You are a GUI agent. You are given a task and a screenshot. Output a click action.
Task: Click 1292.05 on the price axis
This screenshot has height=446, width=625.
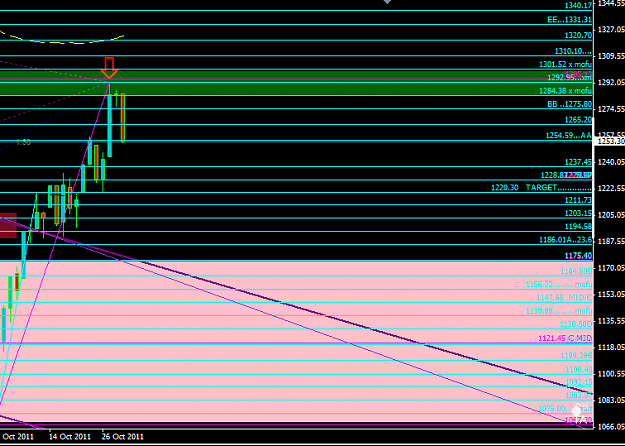point(611,82)
